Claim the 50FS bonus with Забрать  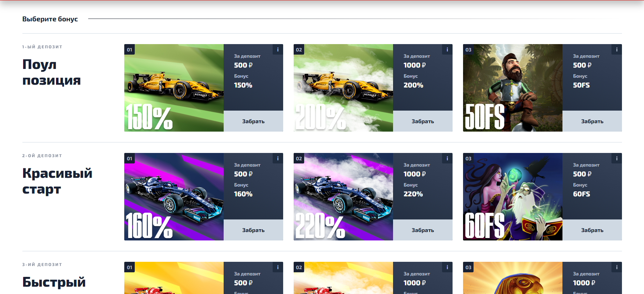tap(592, 121)
